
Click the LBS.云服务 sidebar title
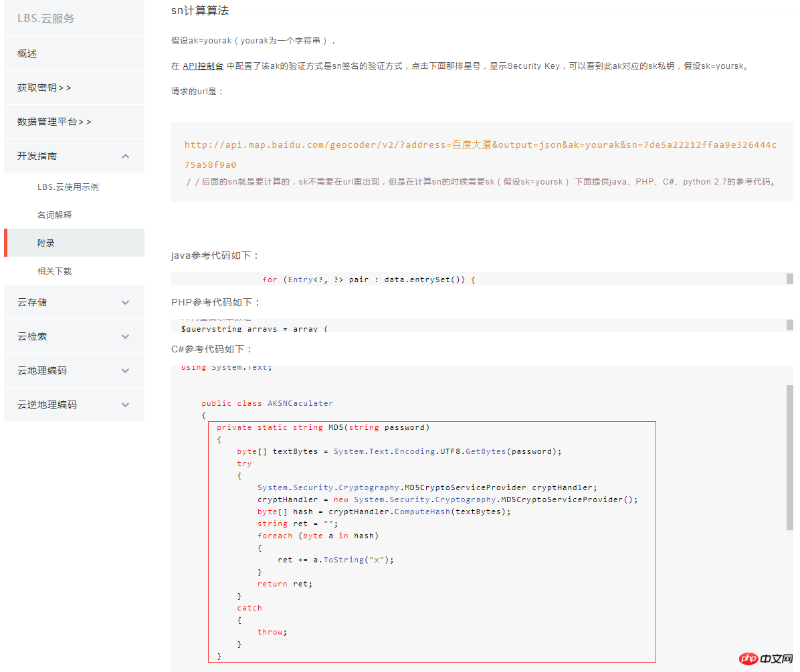tap(46, 18)
